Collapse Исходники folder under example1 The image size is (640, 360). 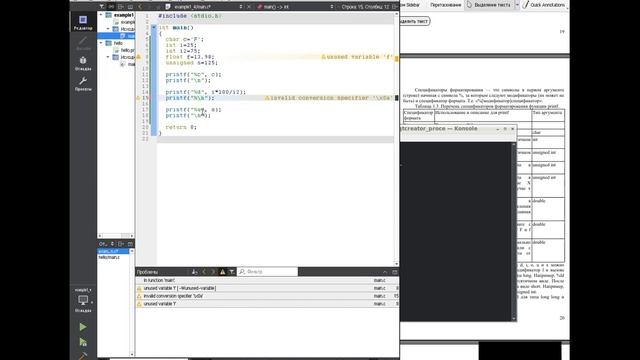(x=109, y=29)
